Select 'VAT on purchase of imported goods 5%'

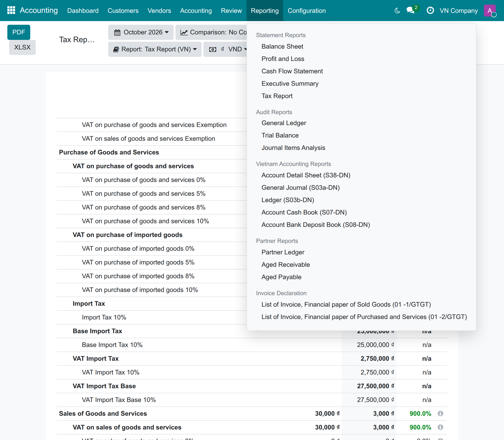[x=138, y=262]
